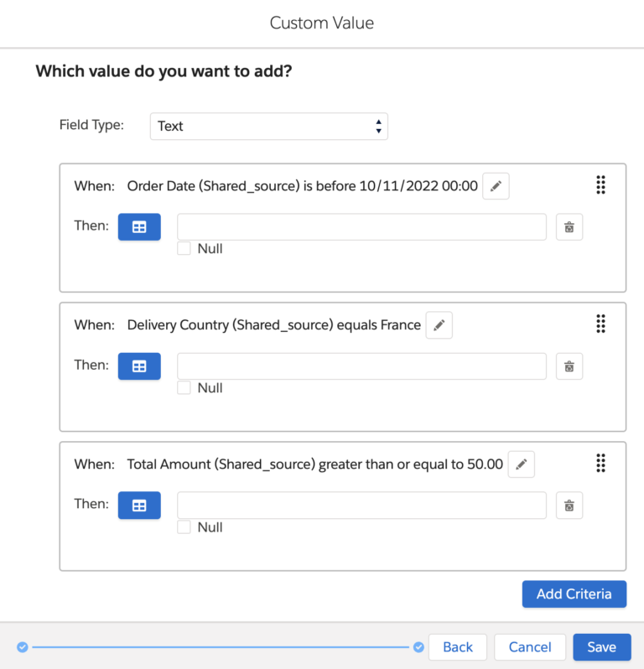This screenshot has width=644, height=669.
Task: Edit the Order Date criteria with pencil icon
Action: [496, 186]
